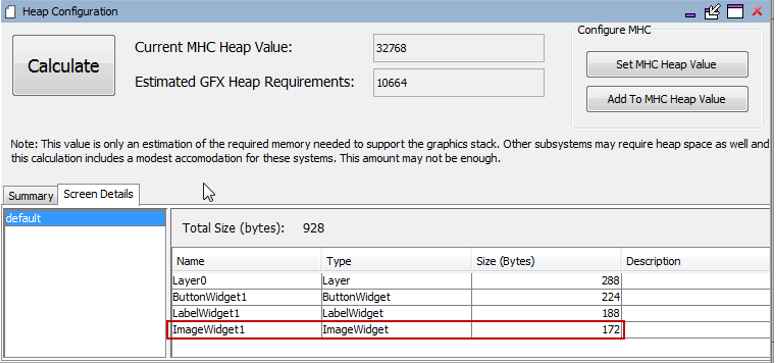Select the Screen Details tab

pos(98,194)
